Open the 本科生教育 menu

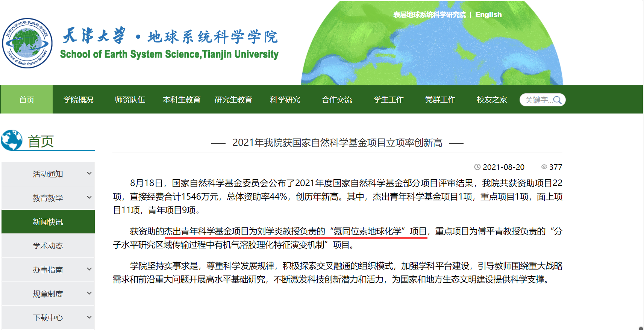(x=182, y=100)
